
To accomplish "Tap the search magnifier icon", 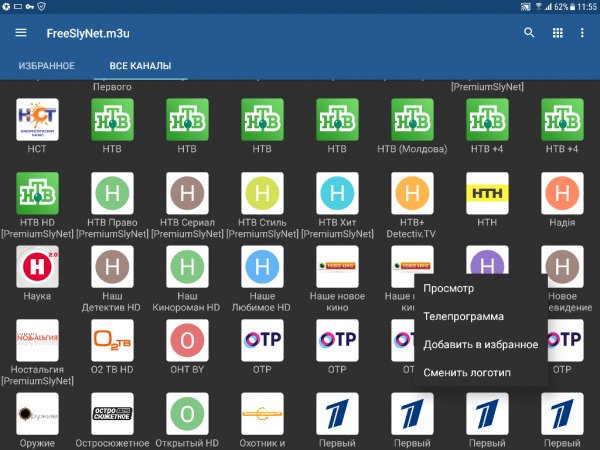I will click(529, 33).
